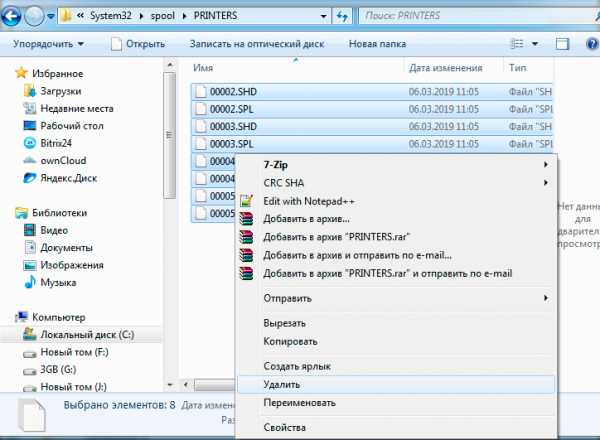Expand the arrow after spool in path

coord(184,16)
